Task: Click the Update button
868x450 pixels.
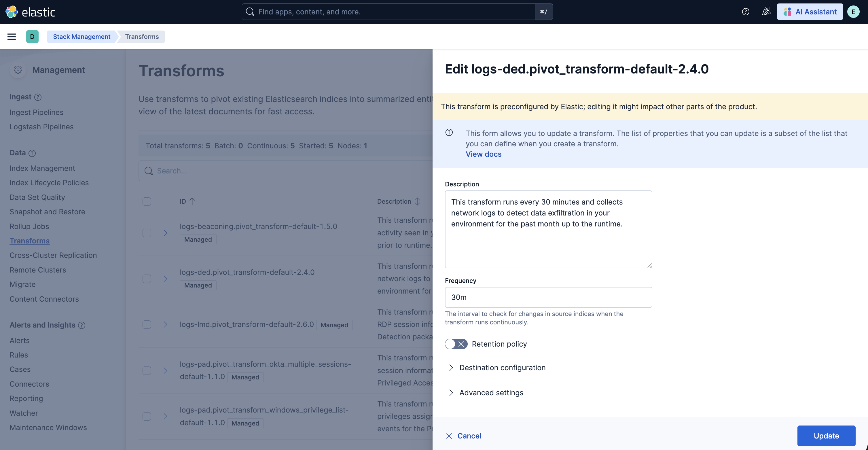Action: (826, 436)
